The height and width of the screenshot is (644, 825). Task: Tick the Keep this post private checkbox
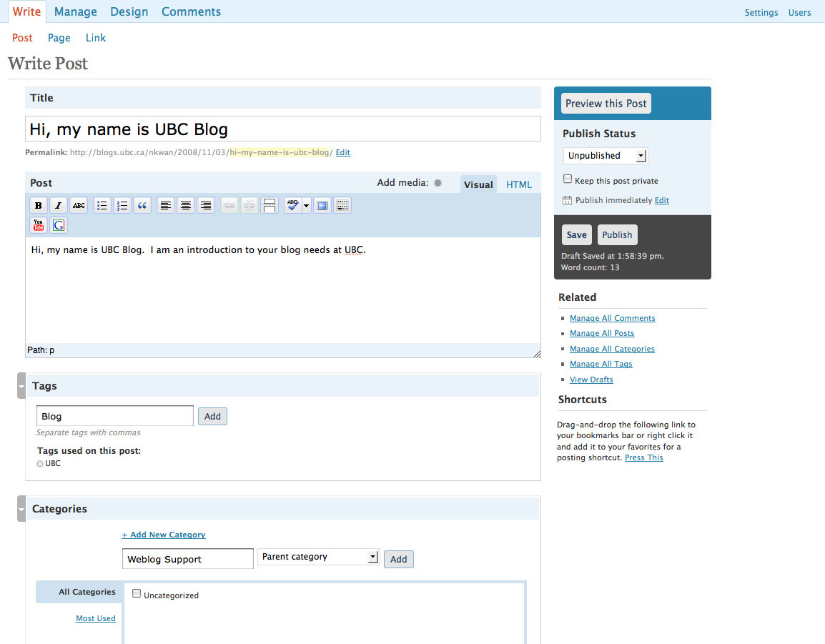click(567, 179)
